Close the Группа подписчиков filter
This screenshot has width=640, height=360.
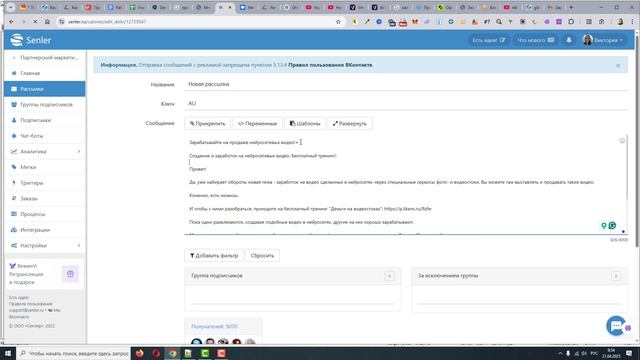point(389,276)
